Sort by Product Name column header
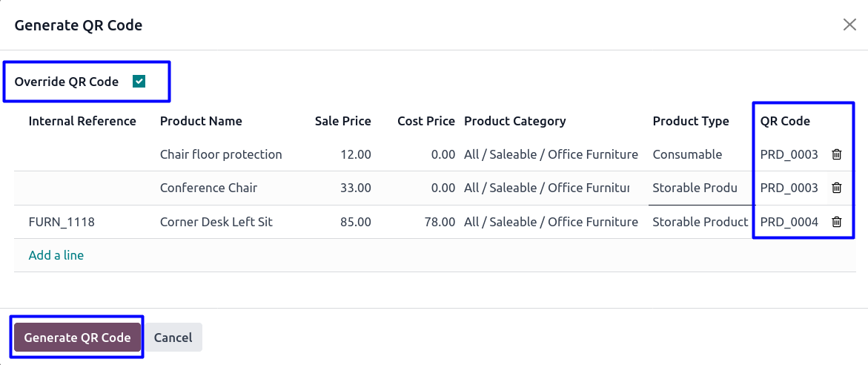This screenshot has width=868, height=365. [201, 121]
